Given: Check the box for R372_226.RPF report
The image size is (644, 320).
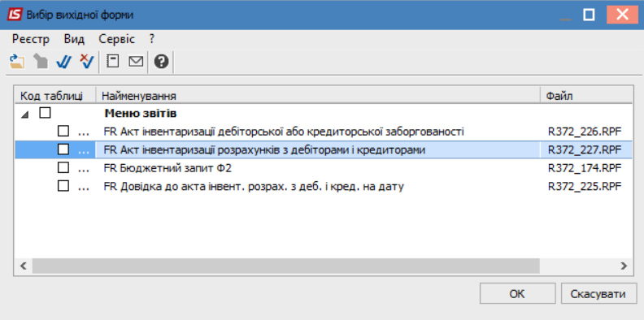Looking at the screenshot, I should pos(63,132).
